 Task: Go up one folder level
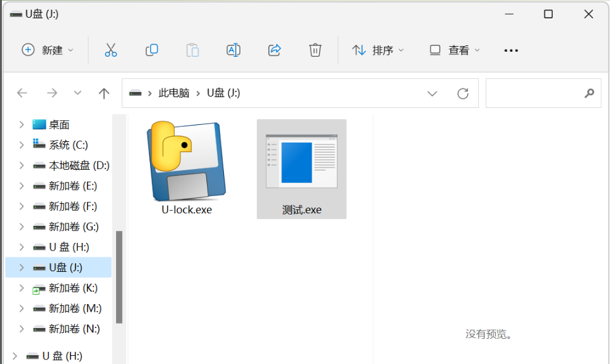point(104,93)
